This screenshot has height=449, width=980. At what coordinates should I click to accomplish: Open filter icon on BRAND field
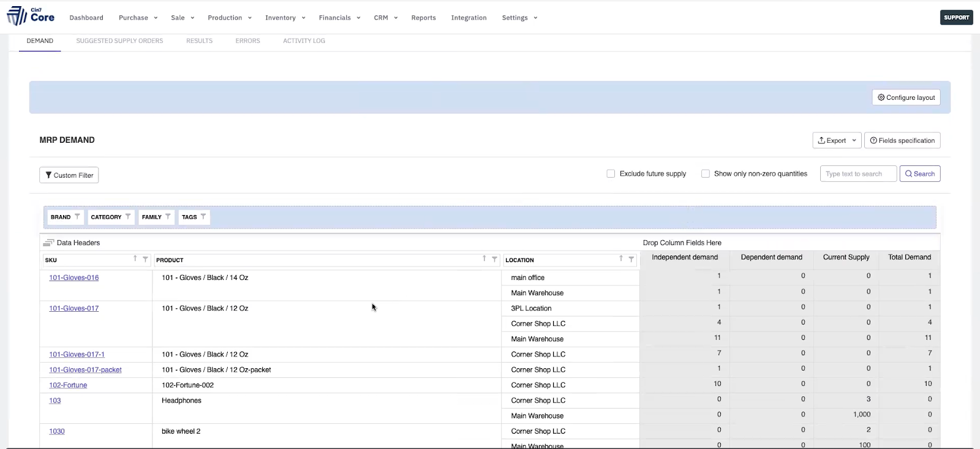point(77,217)
